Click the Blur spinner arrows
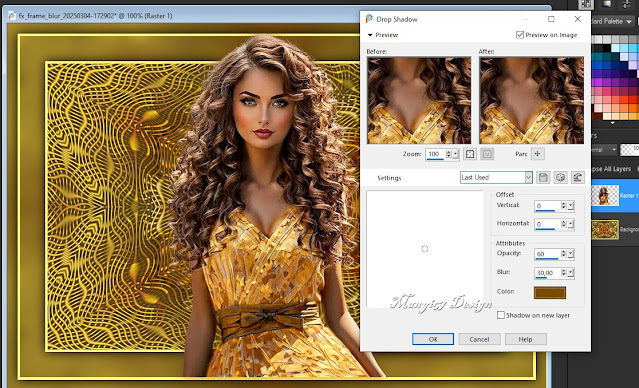The image size is (639, 388). [x=564, y=273]
